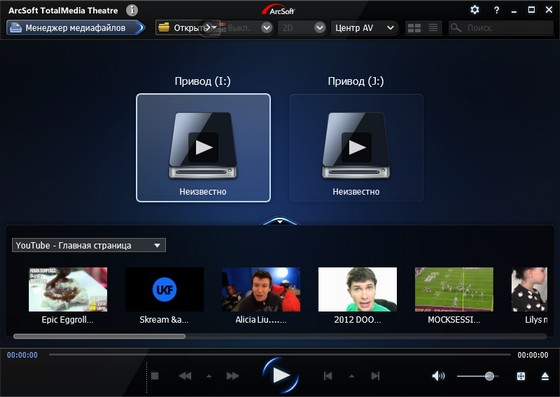Open the Epic Eggroll video thumbnail
The height and width of the screenshot is (397, 560).
click(68, 290)
